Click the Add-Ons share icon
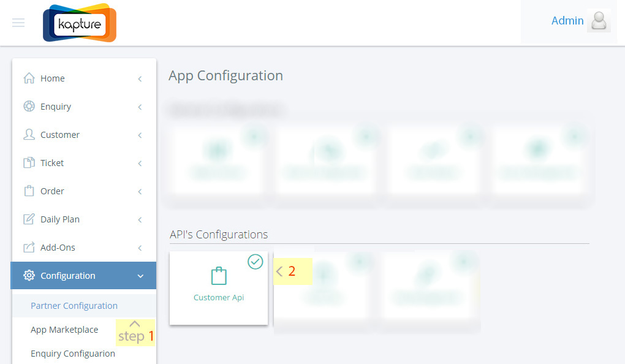 point(29,247)
